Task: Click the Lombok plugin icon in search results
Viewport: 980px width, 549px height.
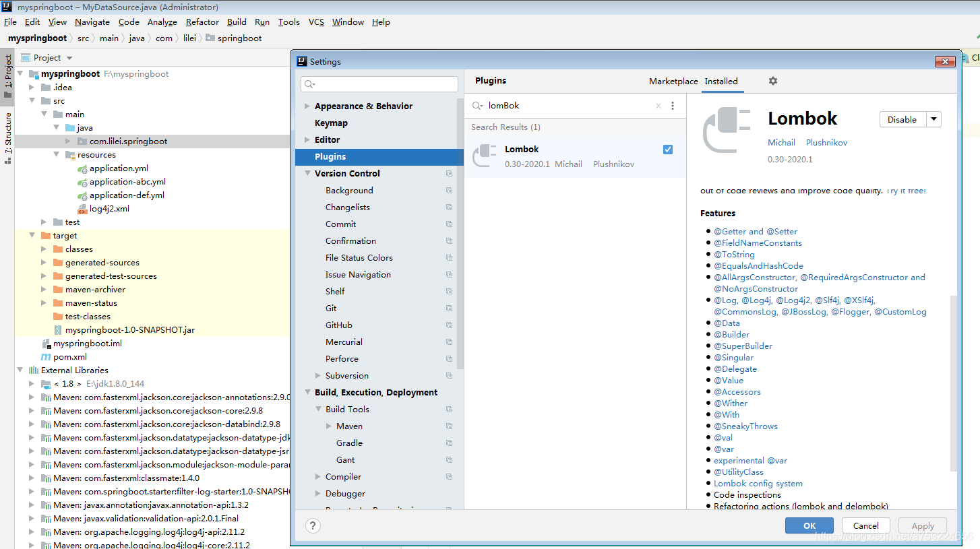Action: [x=485, y=156]
